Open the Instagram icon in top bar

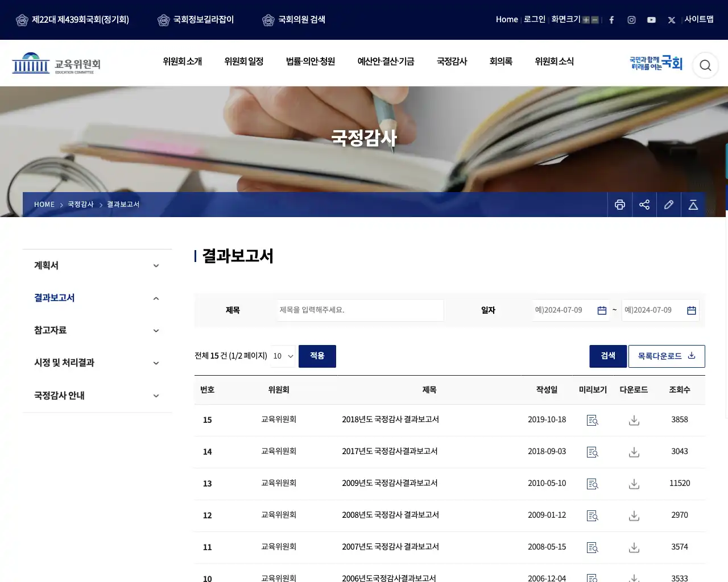631,20
